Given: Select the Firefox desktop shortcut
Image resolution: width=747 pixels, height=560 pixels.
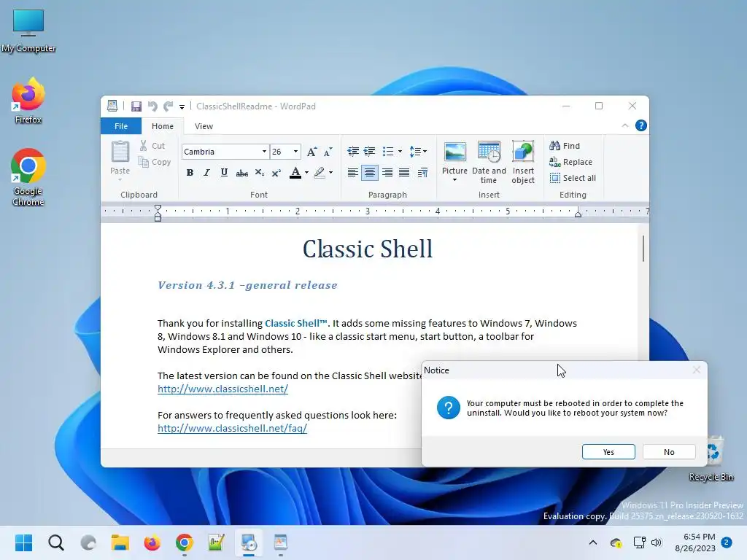Looking at the screenshot, I should (28, 101).
